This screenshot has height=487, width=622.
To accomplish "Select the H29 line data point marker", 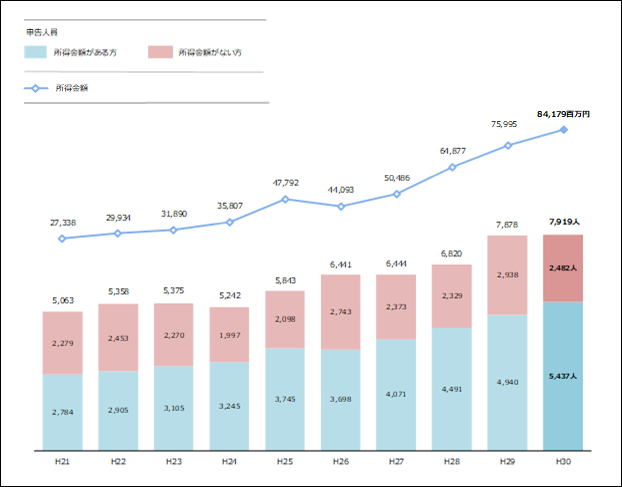I will pyautogui.click(x=508, y=146).
